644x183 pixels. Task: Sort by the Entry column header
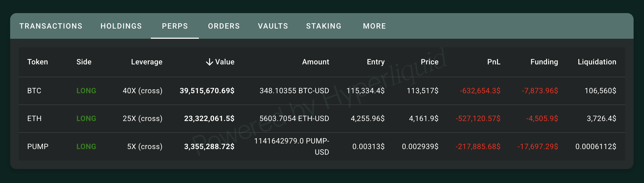click(x=376, y=62)
